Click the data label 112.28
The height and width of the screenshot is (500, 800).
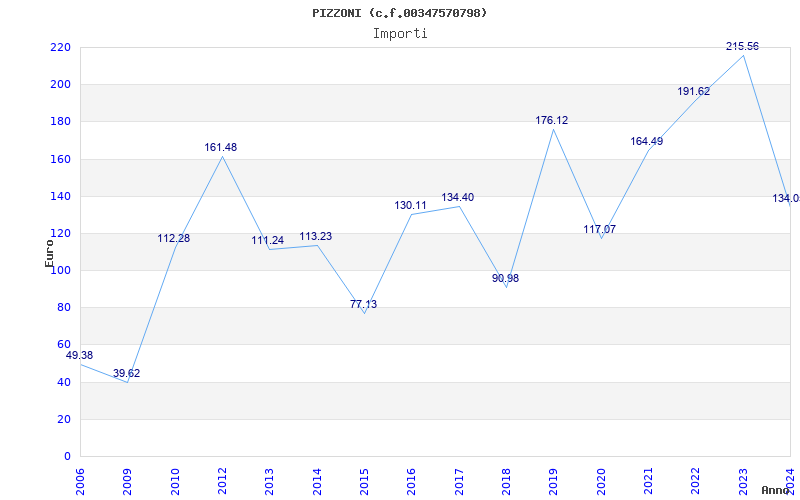(173, 238)
